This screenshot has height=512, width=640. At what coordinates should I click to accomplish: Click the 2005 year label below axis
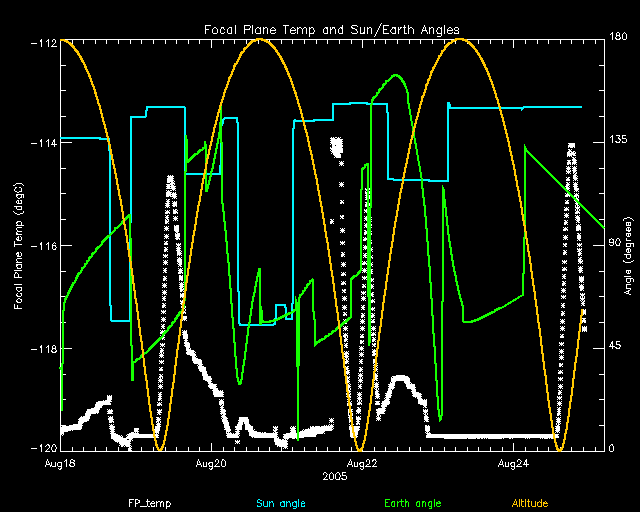[335, 477]
